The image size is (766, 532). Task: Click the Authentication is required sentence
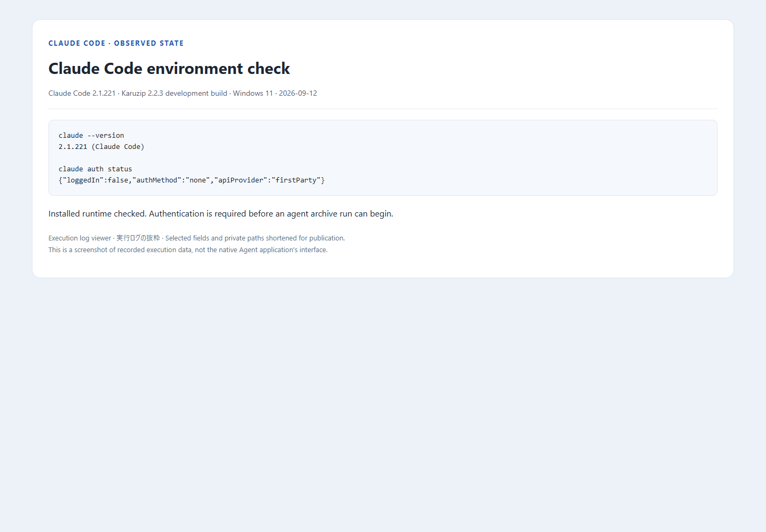tap(271, 214)
